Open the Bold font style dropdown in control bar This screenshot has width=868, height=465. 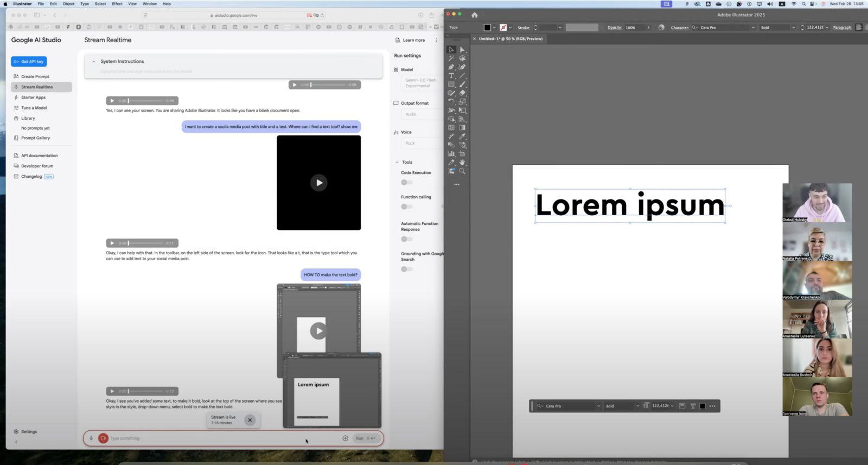coord(793,28)
